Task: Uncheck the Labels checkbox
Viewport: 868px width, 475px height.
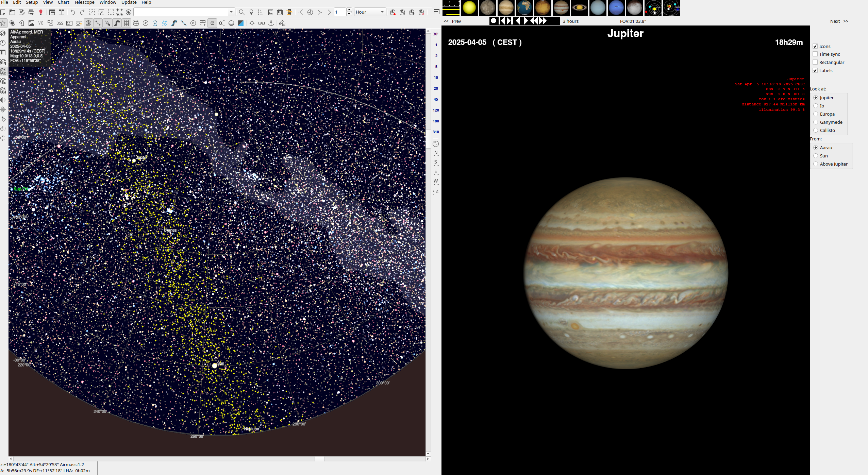Action: click(815, 70)
